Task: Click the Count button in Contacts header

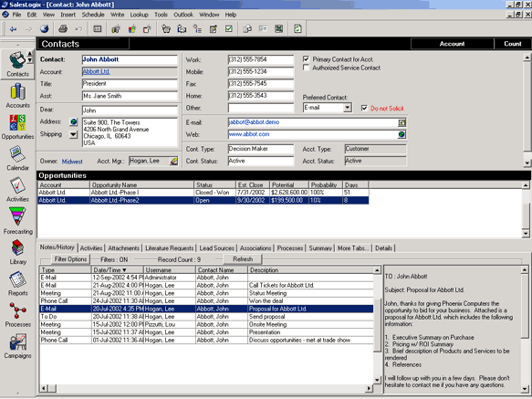Action: 512,44
